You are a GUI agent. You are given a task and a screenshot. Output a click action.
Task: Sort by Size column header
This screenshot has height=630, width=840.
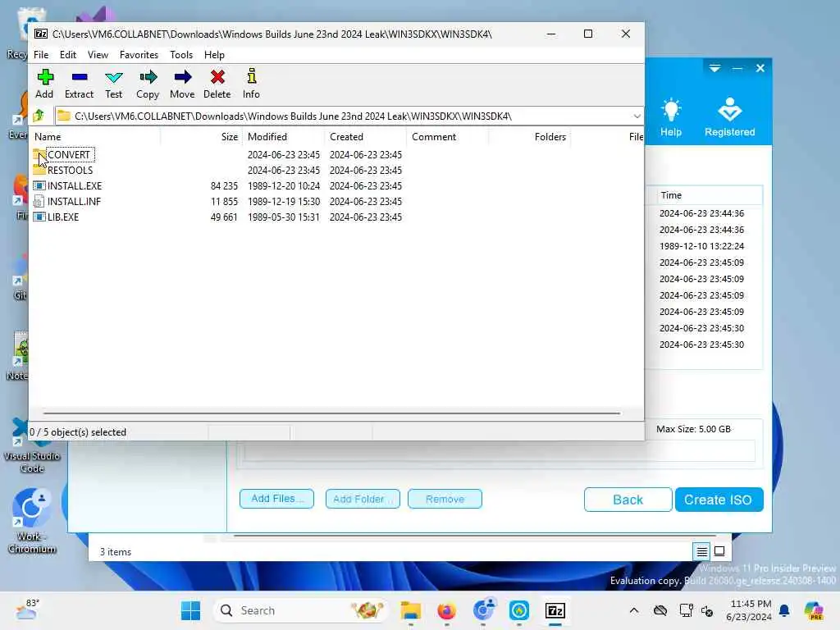tap(202, 137)
